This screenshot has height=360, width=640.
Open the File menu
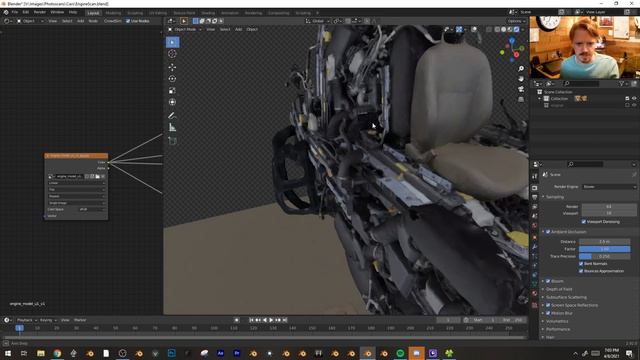coord(15,12)
